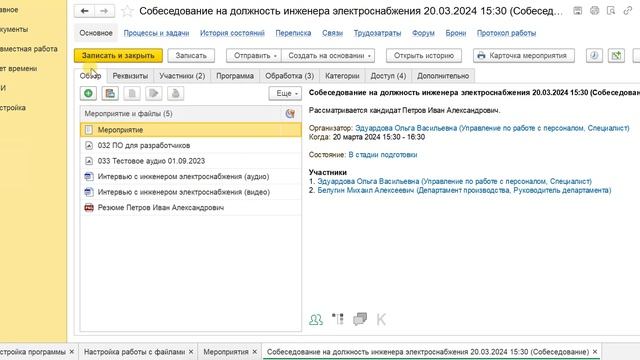Close the 'Мероприятия' bottom tab
The width and height of the screenshot is (640, 360).
point(255,351)
